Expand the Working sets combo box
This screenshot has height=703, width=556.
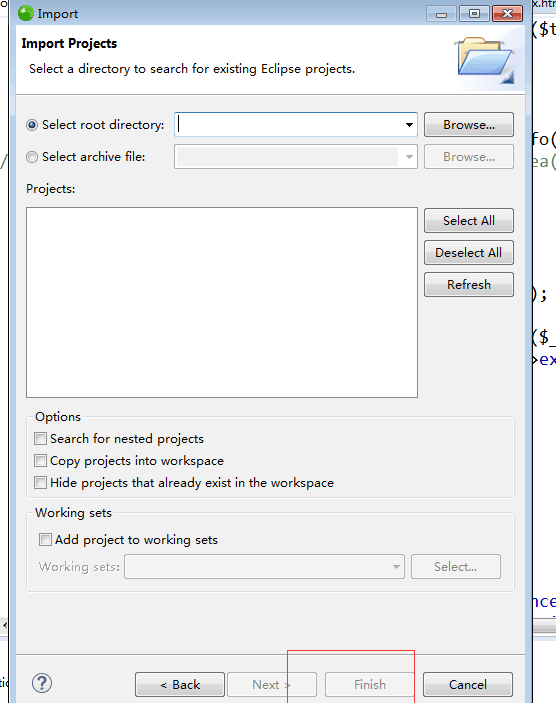396,567
